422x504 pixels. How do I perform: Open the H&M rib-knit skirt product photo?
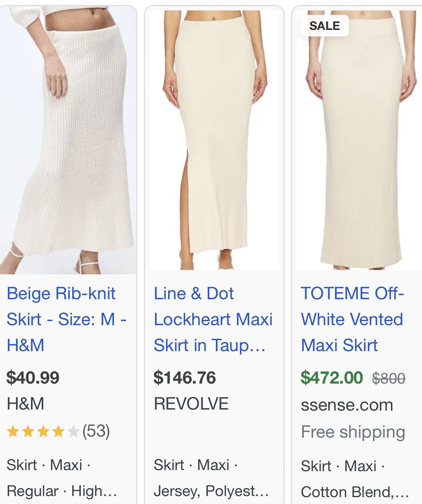point(68,141)
